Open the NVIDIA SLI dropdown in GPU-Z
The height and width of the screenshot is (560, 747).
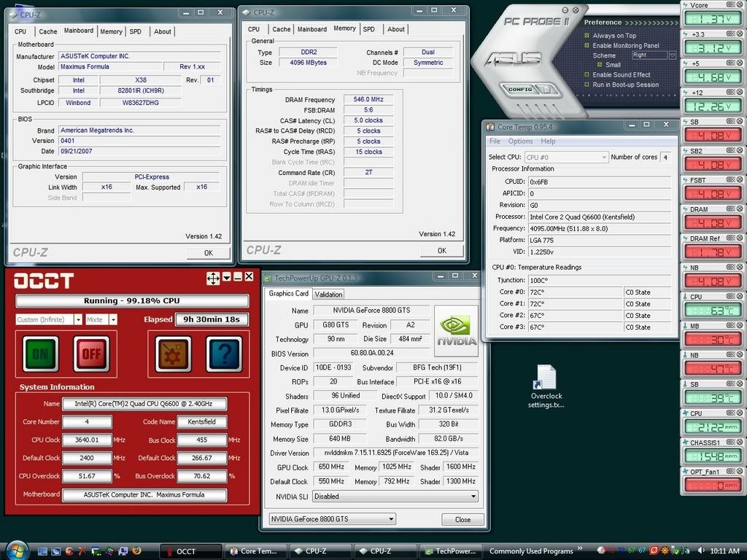pyautogui.click(x=395, y=496)
